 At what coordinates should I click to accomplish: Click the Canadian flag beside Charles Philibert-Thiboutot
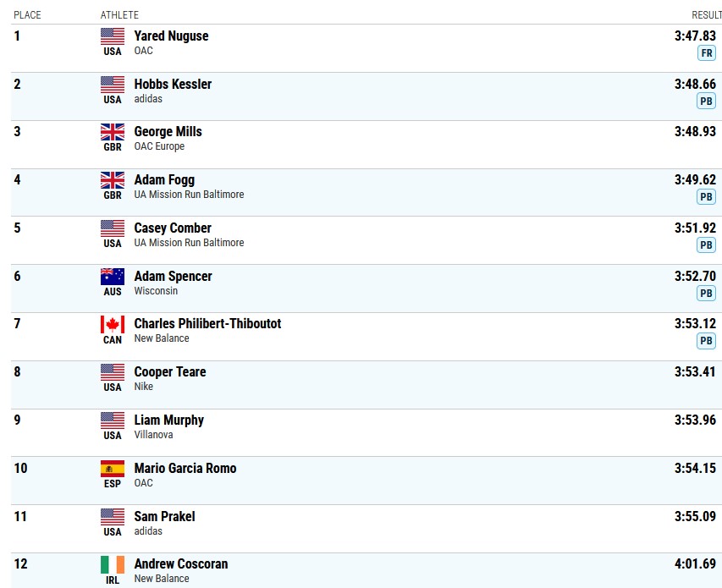113,324
